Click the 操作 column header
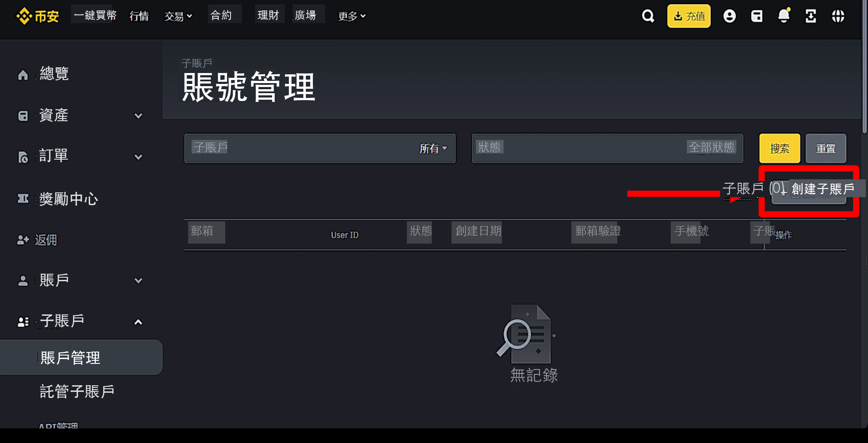The image size is (868, 443). [x=784, y=235]
